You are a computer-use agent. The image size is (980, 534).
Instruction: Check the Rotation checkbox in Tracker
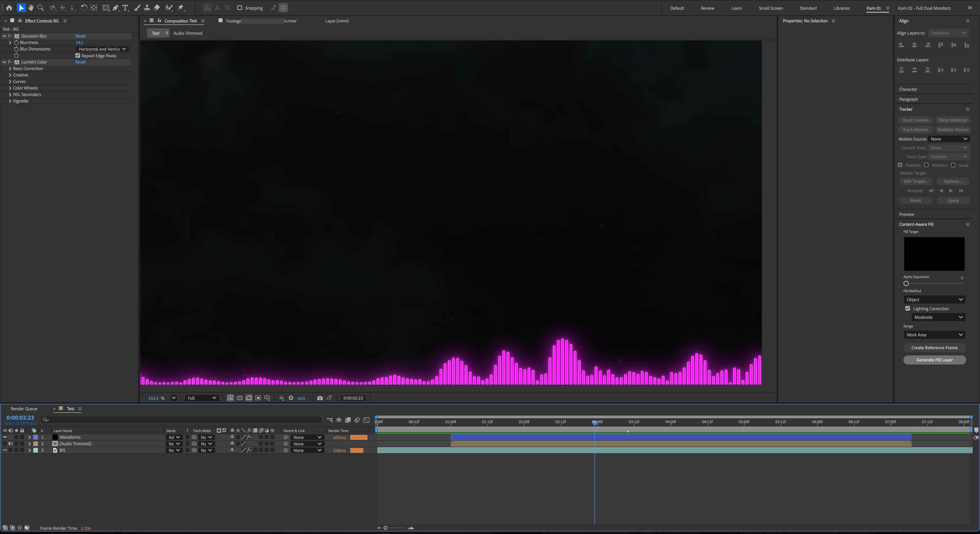[927, 165]
